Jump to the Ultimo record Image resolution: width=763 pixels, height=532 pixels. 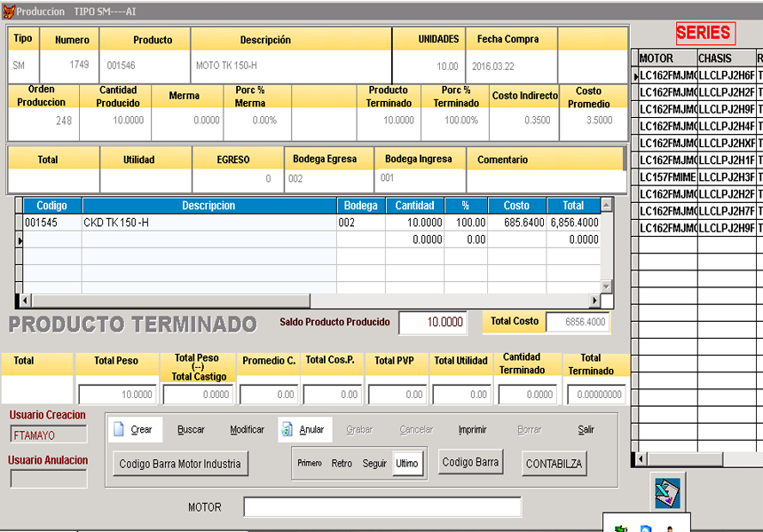click(407, 464)
